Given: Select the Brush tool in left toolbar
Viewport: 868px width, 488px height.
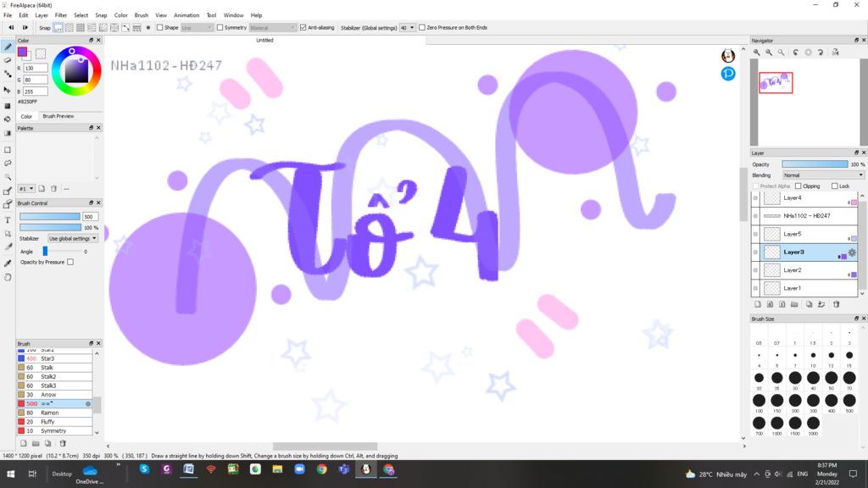Looking at the screenshot, I should click(8, 47).
